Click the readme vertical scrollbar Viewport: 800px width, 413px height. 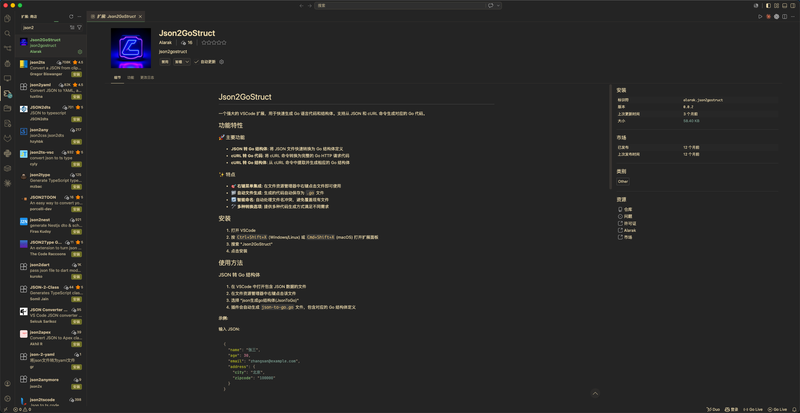pos(611,137)
